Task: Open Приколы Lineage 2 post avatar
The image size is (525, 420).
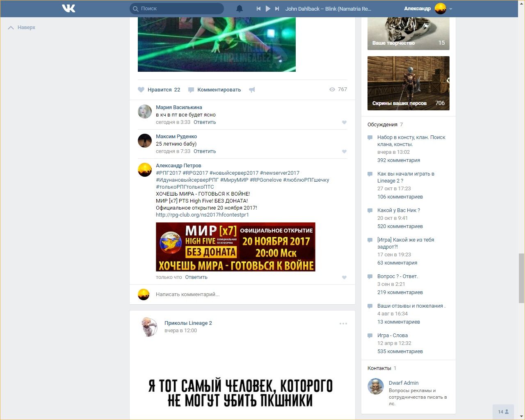Action: 148,327
